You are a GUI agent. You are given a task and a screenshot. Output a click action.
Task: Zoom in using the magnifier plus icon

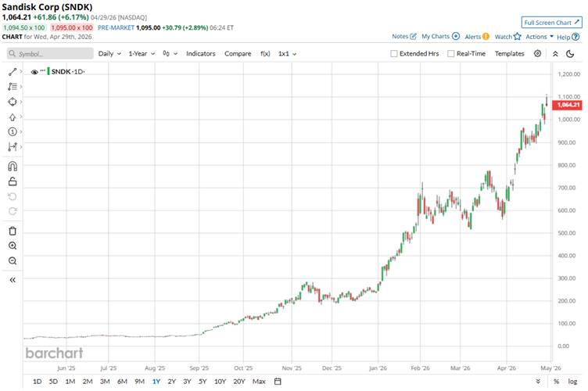pyautogui.click(x=13, y=246)
